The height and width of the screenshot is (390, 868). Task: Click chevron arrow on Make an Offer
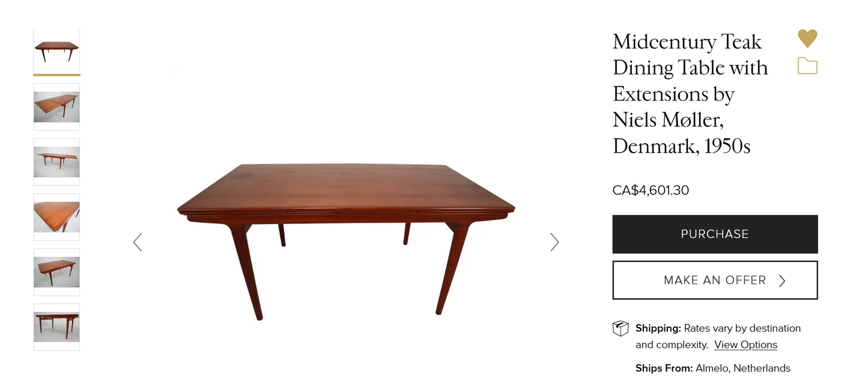click(782, 281)
